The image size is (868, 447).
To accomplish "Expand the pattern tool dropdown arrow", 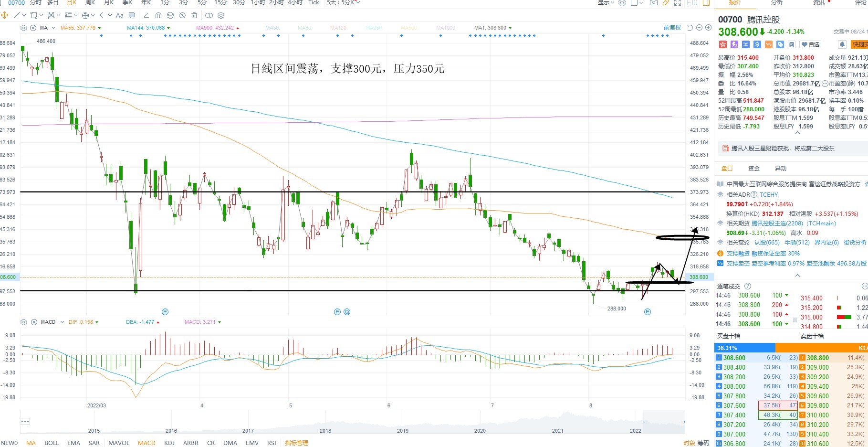I will click(58, 15).
